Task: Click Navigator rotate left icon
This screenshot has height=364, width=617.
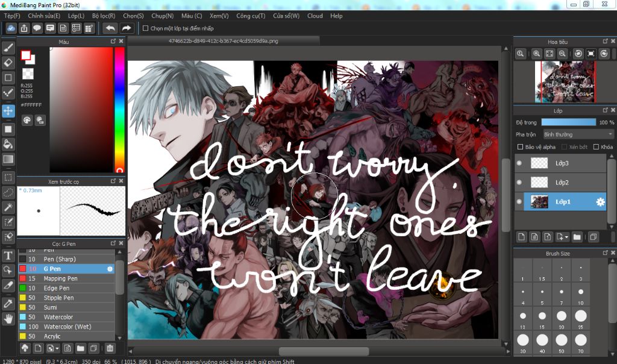Action: 578,54
